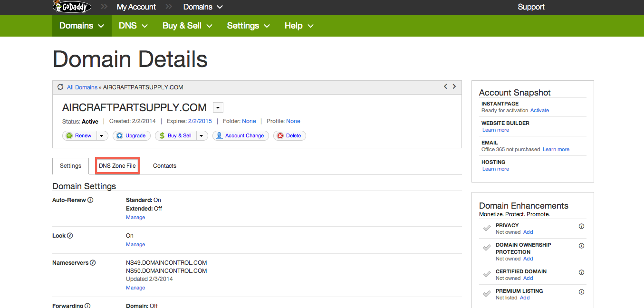The image size is (644, 308).
Task: Click Add for Domain Ownership Protection
Action: click(528, 259)
